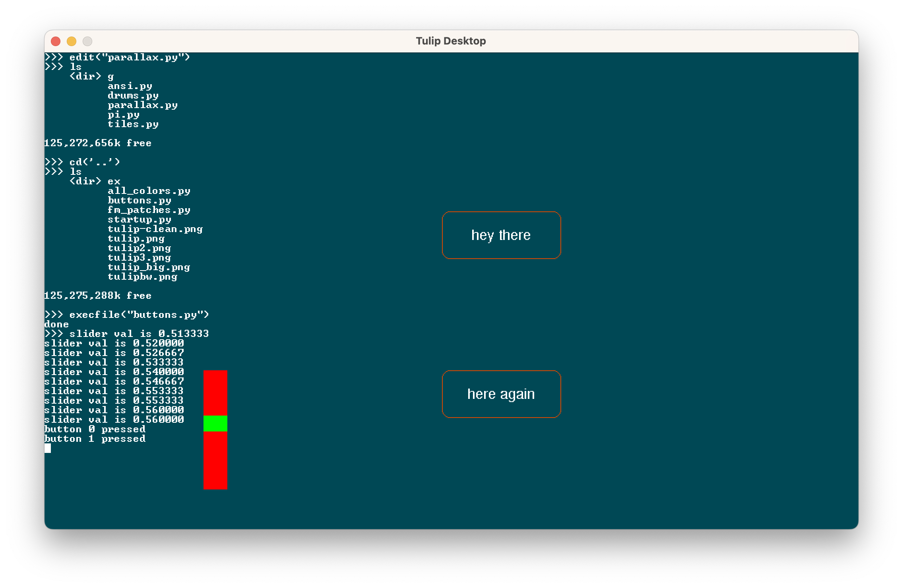903x588 pixels.
Task: Click the buttons.py file listing
Action: click(139, 200)
